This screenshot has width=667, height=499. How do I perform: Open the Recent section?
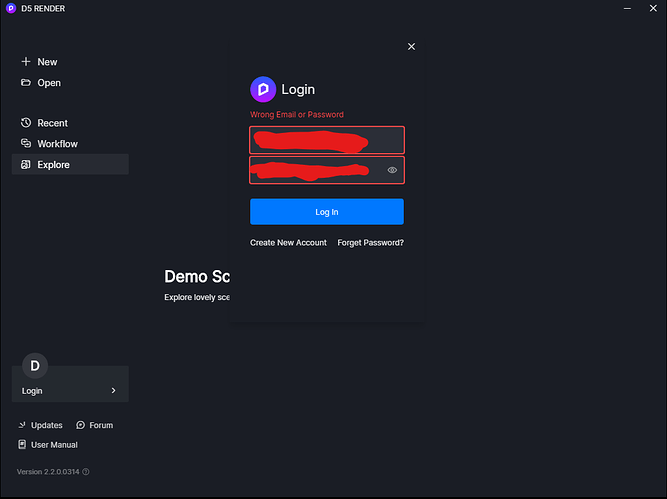point(52,123)
